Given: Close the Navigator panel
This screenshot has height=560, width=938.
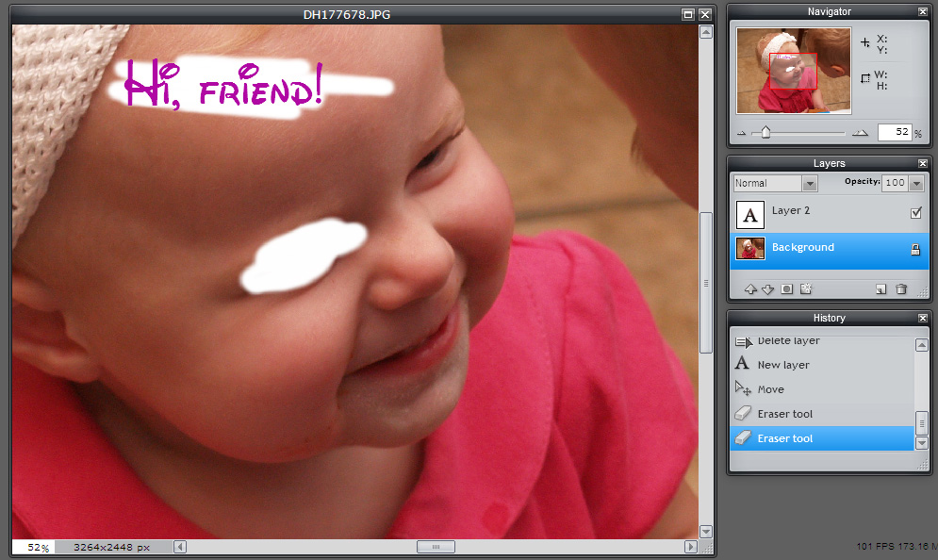Looking at the screenshot, I should pos(923,11).
